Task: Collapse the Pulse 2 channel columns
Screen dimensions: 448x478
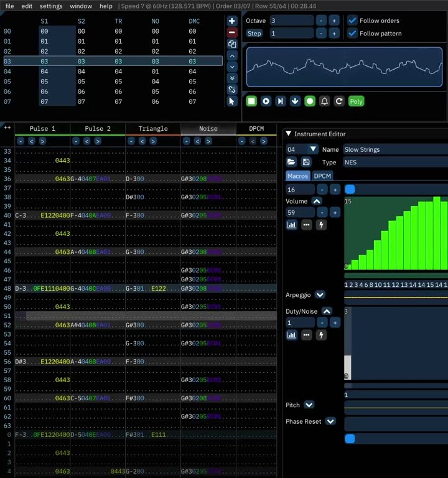Action: [76, 141]
